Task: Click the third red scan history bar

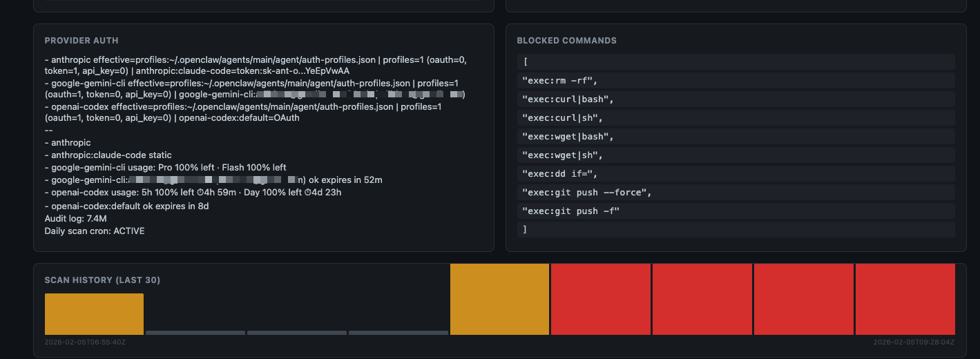Action: pos(804,299)
